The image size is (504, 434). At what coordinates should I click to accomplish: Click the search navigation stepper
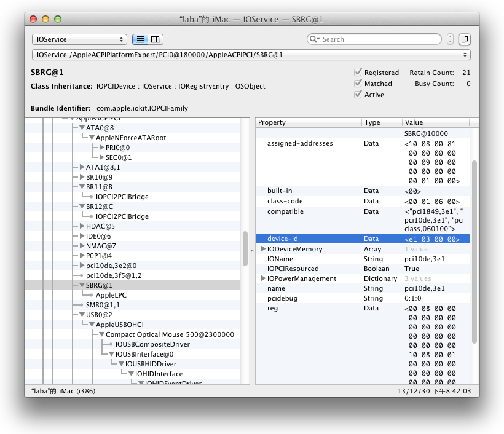pos(450,39)
